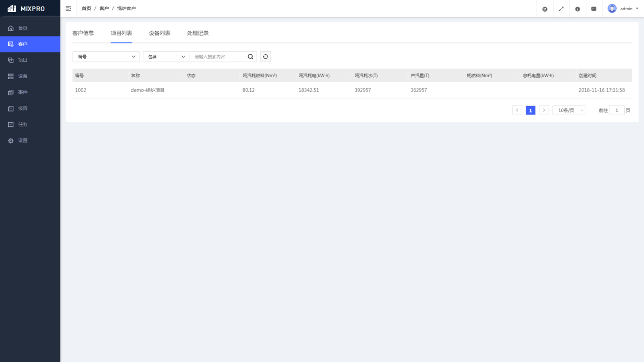Switch to the 客户信息 tab
644x362 pixels.
[x=83, y=33]
